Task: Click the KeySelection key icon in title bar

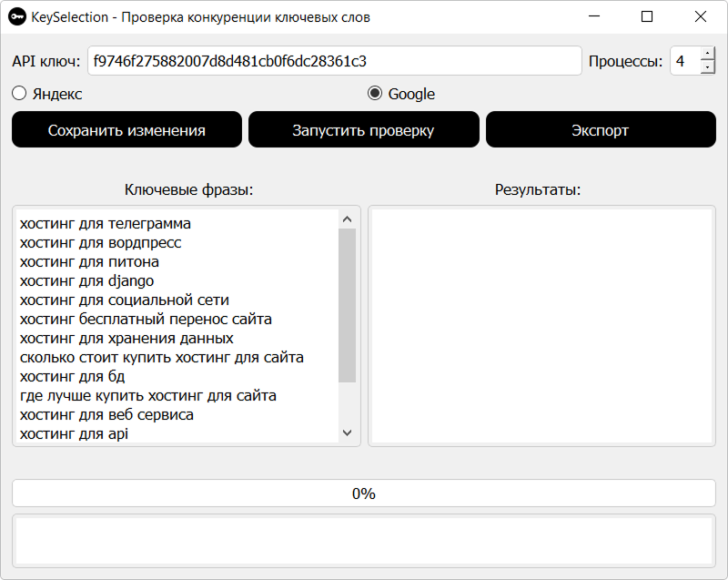Action: (x=17, y=17)
